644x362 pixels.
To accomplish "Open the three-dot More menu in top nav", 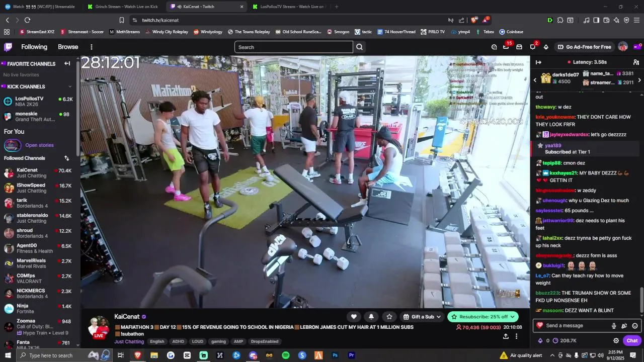I will (x=92, y=47).
